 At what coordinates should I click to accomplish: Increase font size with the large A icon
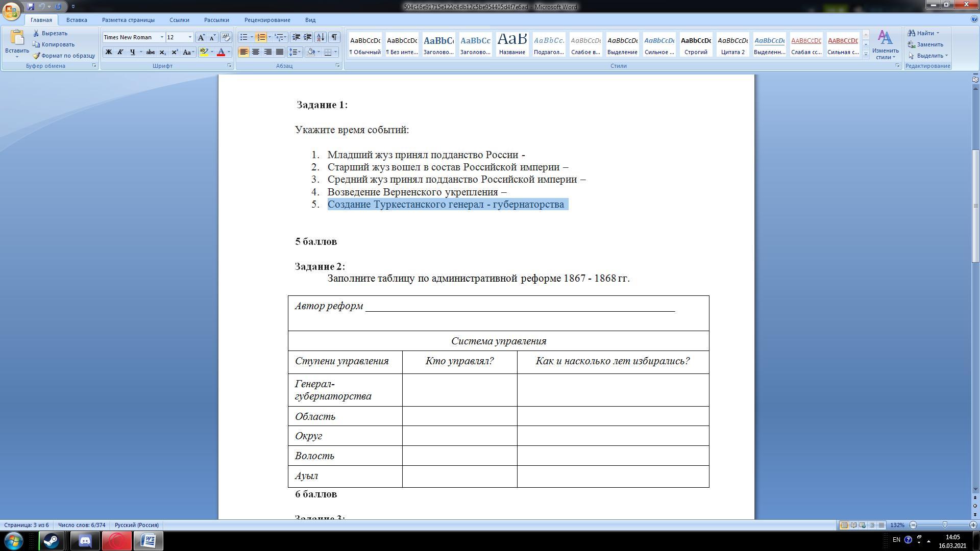point(201,37)
